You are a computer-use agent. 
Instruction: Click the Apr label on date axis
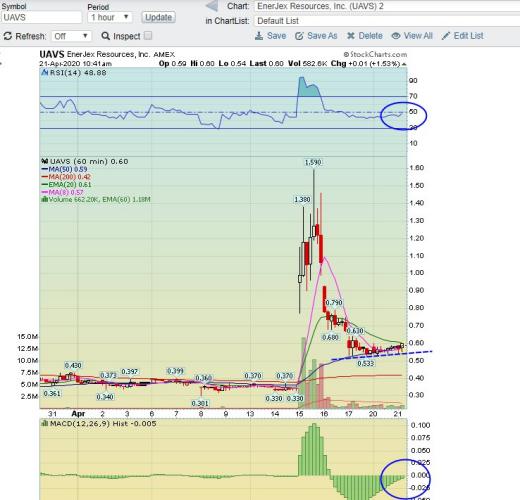click(78, 414)
